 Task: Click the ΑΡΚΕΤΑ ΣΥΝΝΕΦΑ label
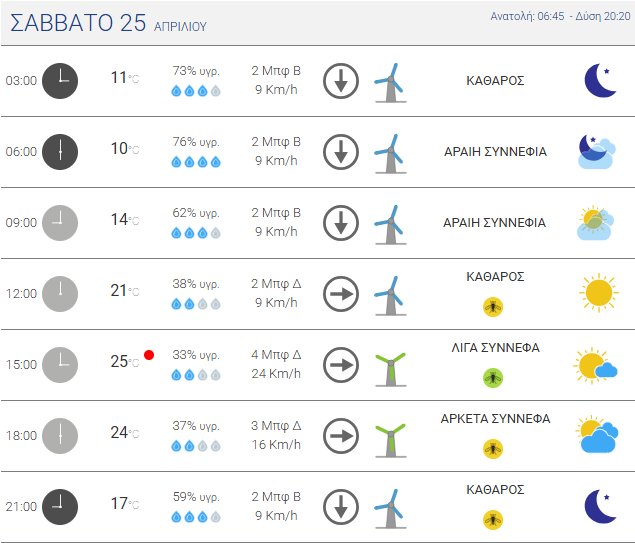(x=495, y=419)
